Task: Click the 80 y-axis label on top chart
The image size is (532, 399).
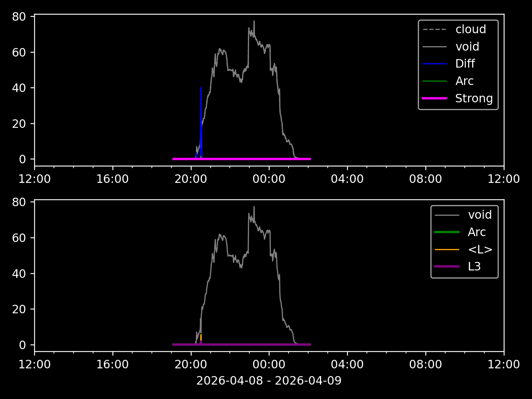Action: [x=18, y=17]
